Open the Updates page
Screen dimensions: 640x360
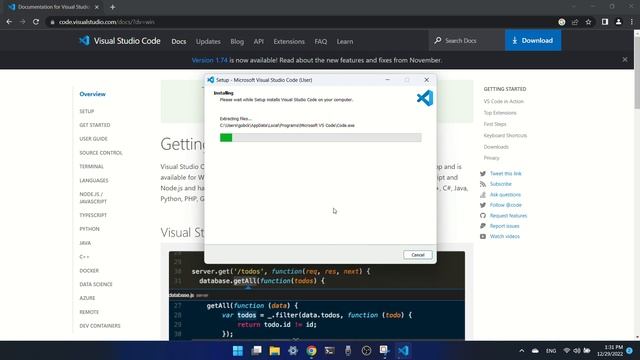click(x=208, y=41)
